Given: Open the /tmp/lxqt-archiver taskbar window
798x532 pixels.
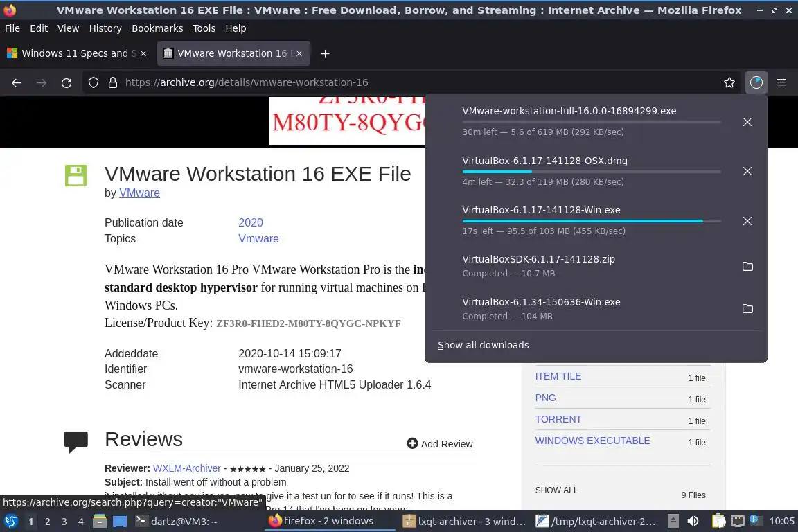Looking at the screenshot, I should (x=596, y=522).
